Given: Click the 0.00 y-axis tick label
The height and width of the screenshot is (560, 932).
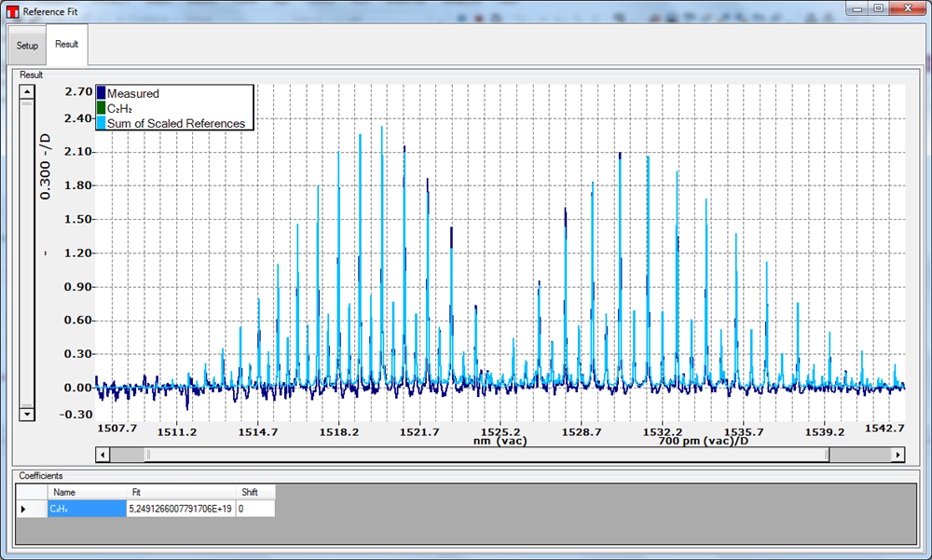Looking at the screenshot, I should [78, 388].
